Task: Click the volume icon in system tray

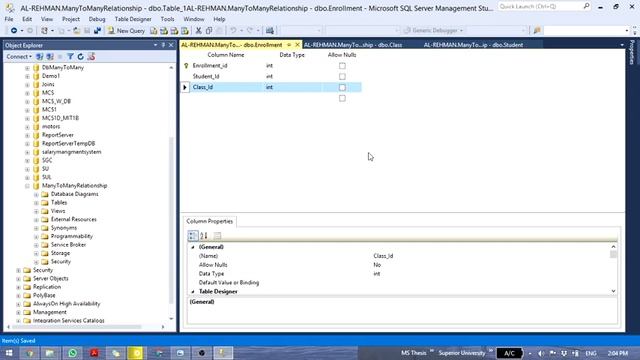Action: click(541, 353)
